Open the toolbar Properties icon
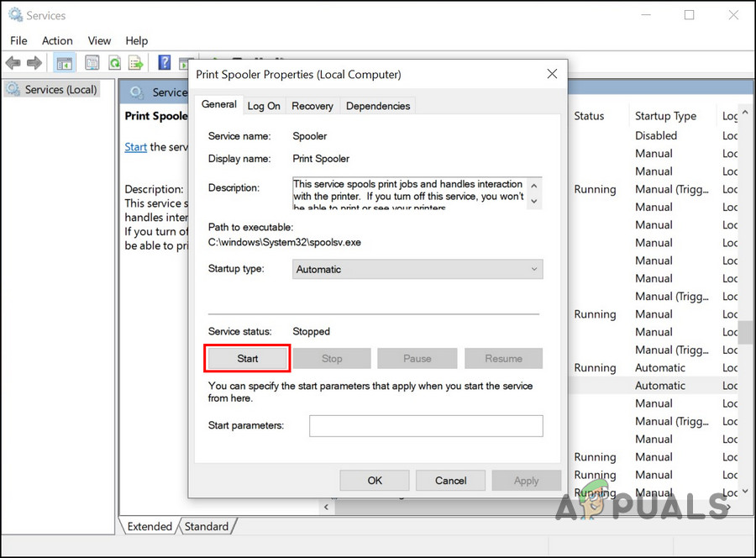The image size is (756, 558). click(92, 63)
